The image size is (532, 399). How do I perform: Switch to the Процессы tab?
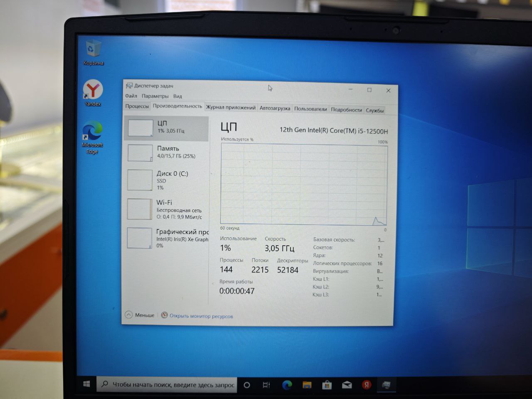pyautogui.click(x=137, y=106)
